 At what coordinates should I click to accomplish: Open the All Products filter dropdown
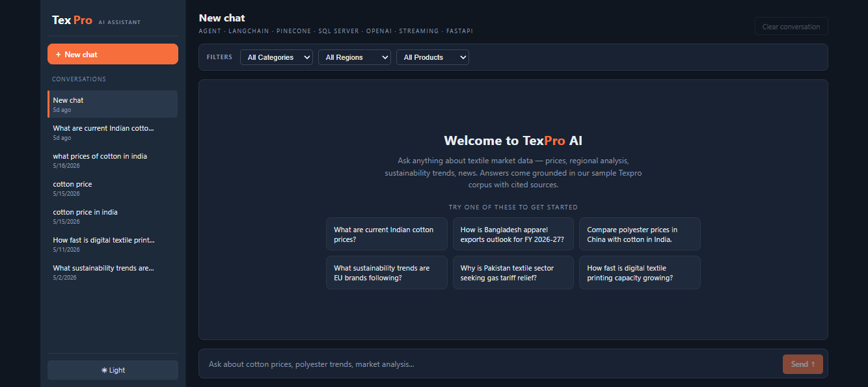click(433, 57)
